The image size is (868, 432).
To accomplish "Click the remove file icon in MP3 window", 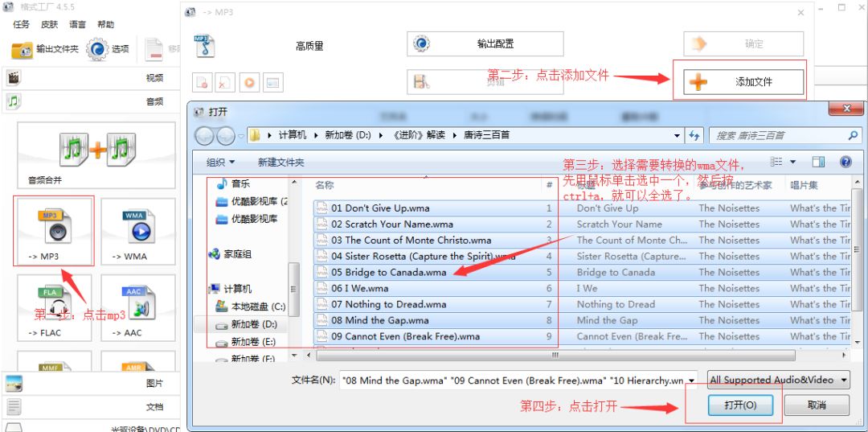I will pos(202,83).
